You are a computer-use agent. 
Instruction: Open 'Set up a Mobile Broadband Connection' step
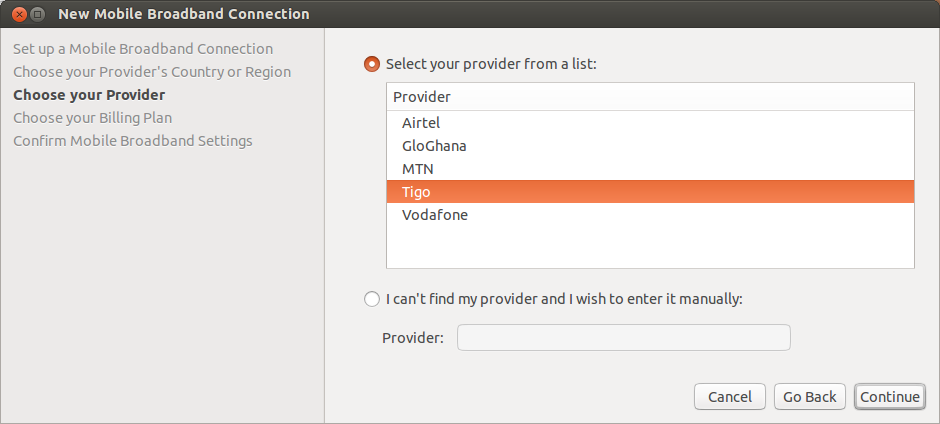click(x=143, y=49)
